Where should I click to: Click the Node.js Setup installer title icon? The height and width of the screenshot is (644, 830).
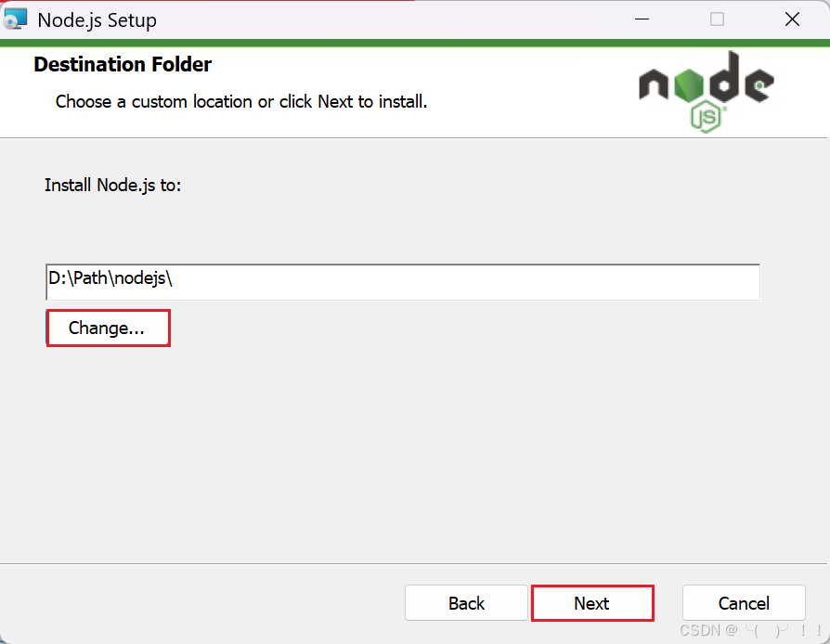coord(15,19)
